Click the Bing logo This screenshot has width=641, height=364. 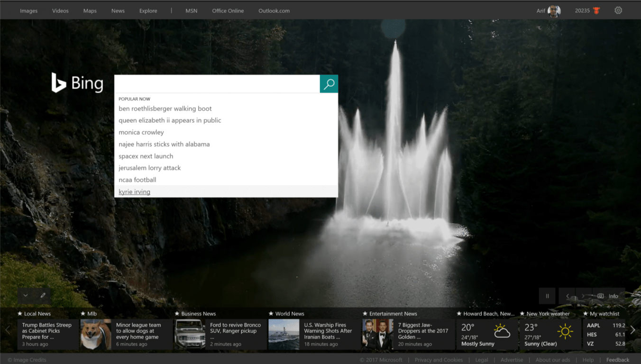tap(77, 83)
